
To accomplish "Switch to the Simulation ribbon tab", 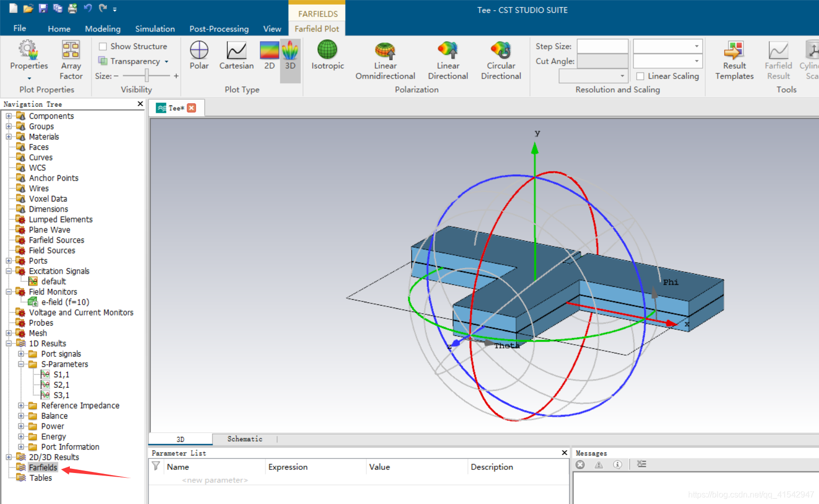I will click(x=155, y=29).
